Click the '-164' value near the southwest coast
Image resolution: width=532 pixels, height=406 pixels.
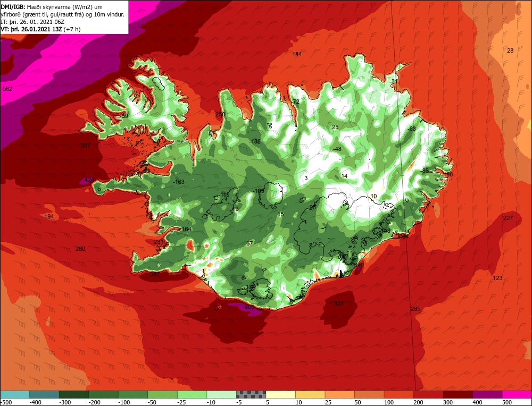click(186, 229)
